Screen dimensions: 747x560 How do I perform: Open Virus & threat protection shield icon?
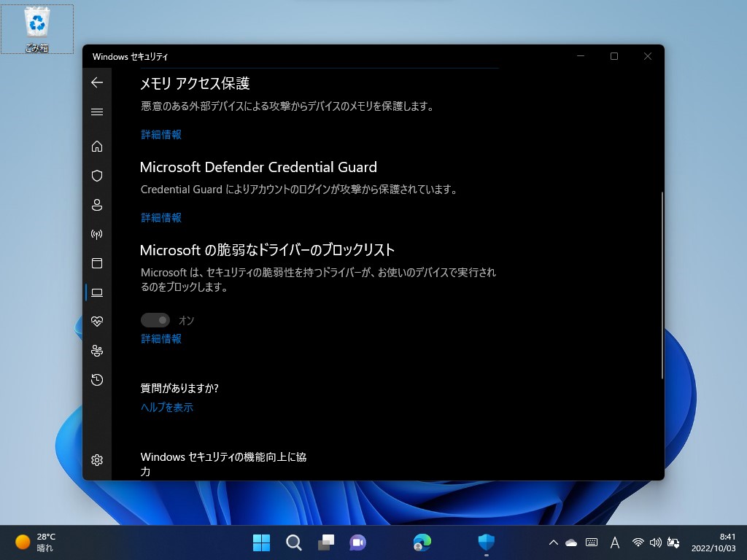tap(97, 175)
